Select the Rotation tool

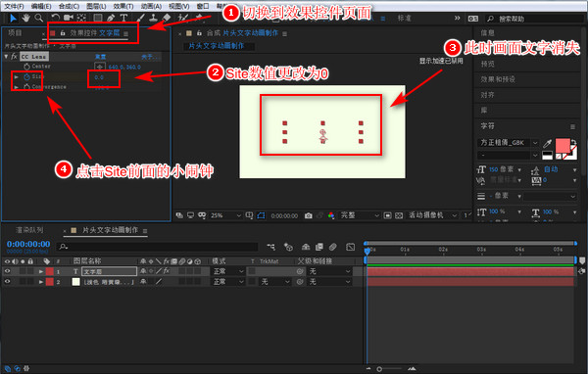pyautogui.click(x=55, y=18)
